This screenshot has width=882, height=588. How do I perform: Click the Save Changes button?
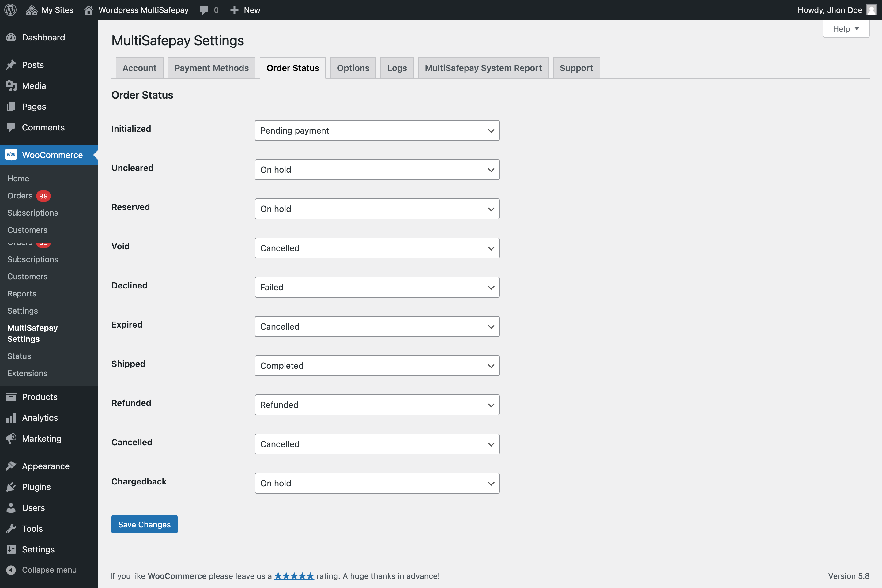click(144, 524)
